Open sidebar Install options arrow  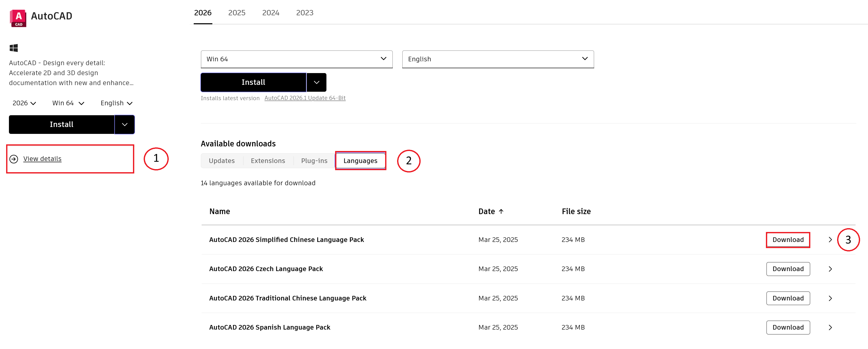(x=125, y=124)
